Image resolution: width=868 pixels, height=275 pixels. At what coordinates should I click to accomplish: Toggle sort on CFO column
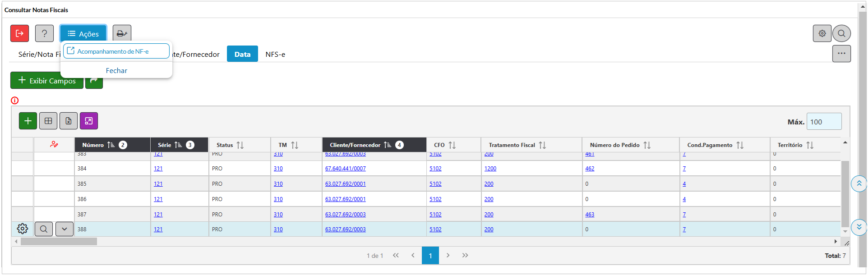452,145
